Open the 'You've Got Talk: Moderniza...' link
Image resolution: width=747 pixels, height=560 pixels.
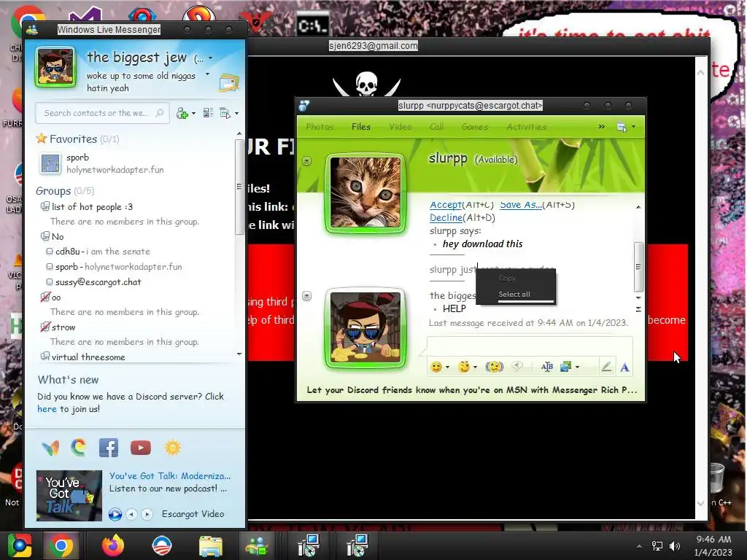click(x=170, y=475)
